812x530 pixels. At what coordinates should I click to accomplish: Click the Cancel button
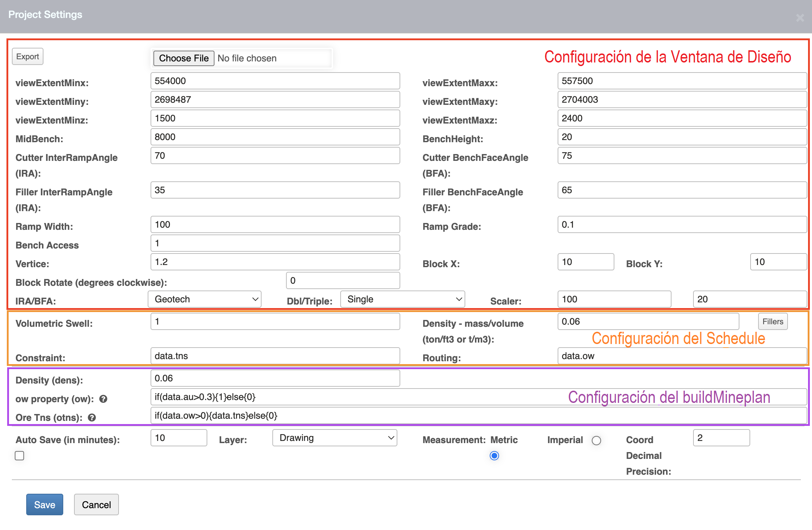96,505
